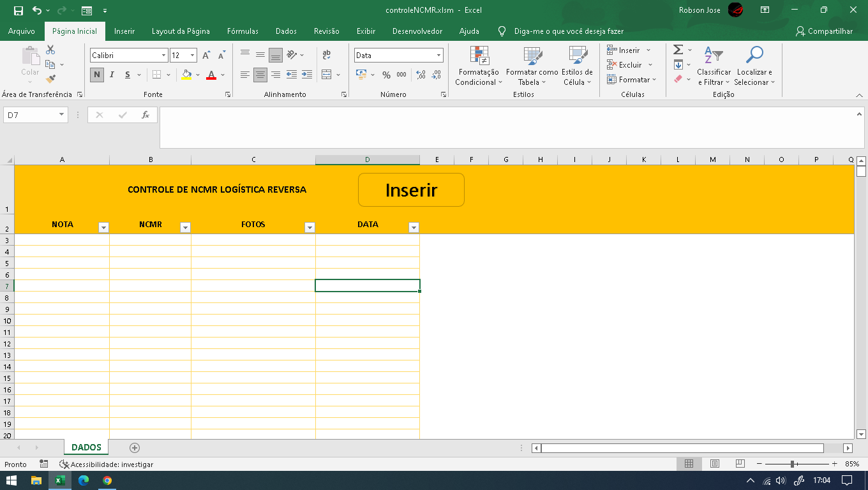Viewport: 868px width, 490px height.
Task: Click the insert function fx icon
Action: (146, 115)
